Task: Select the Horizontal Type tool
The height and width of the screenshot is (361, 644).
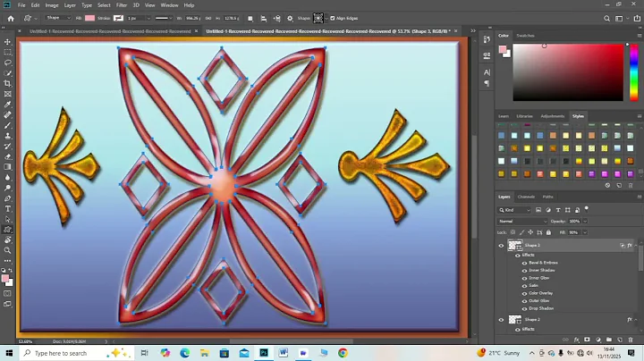Action: (x=8, y=209)
